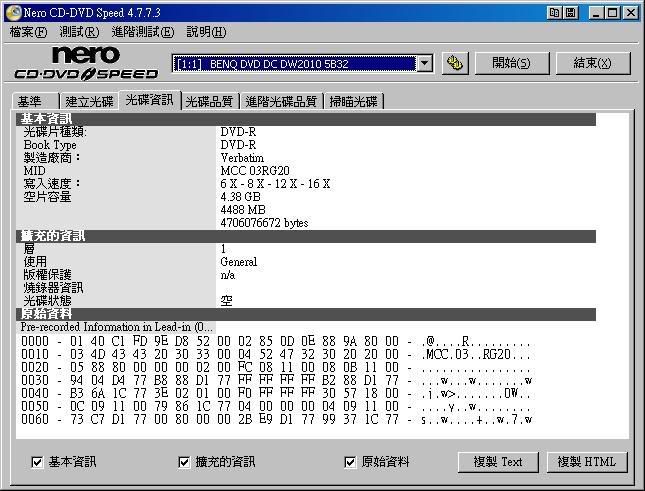Open the 測試(R) menu
Screen dimensions: 645x491
79,32
